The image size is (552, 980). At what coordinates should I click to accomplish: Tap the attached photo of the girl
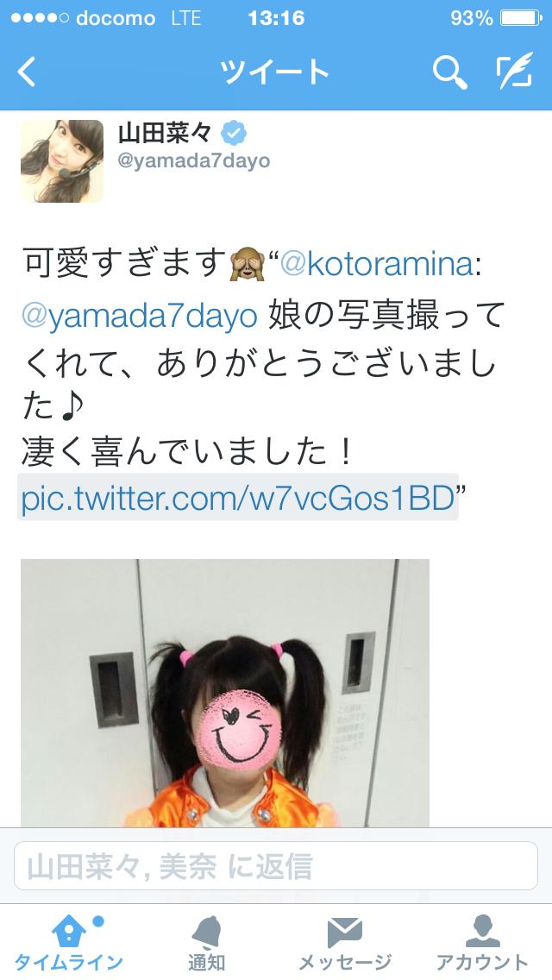225,693
